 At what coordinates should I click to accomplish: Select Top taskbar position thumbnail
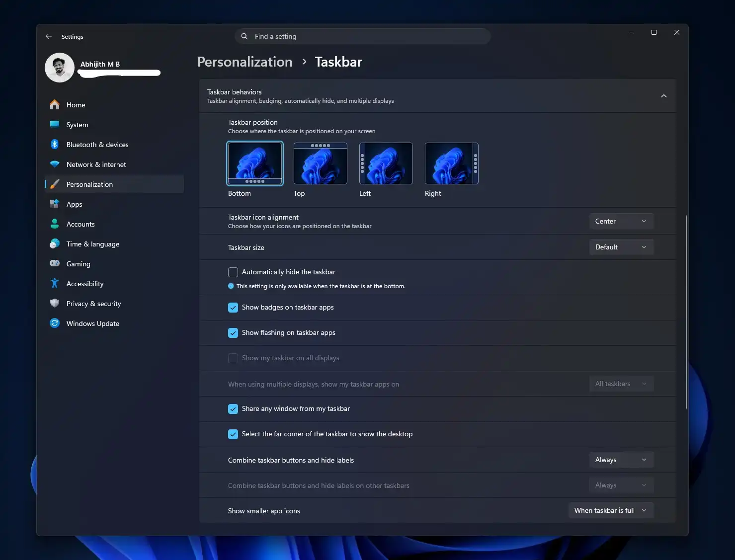[321, 163]
